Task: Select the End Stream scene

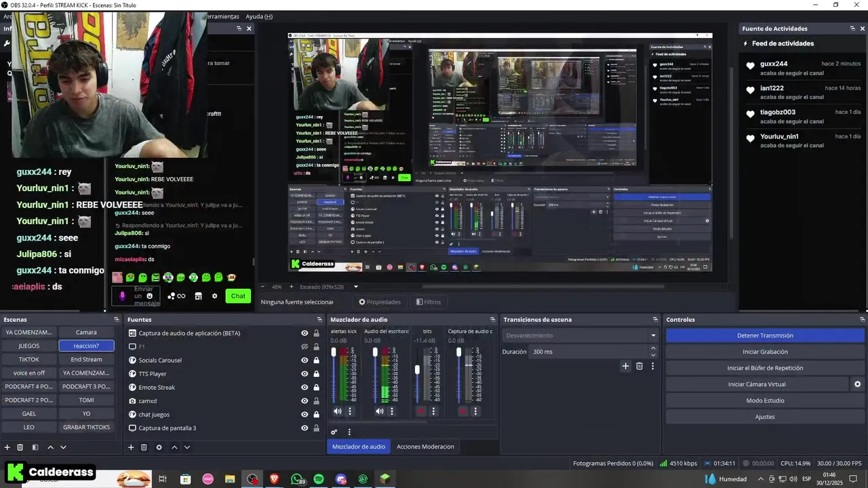Action: 86,359
